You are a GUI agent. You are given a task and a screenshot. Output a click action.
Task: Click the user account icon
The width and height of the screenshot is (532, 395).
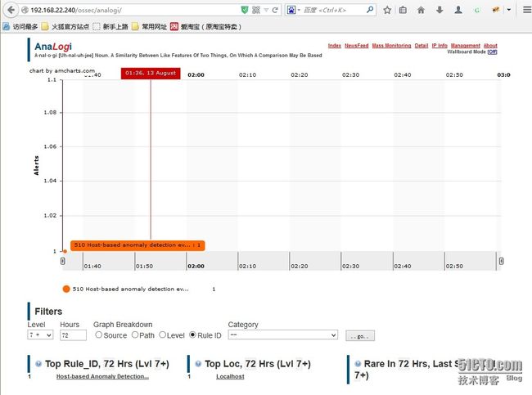click(x=458, y=10)
